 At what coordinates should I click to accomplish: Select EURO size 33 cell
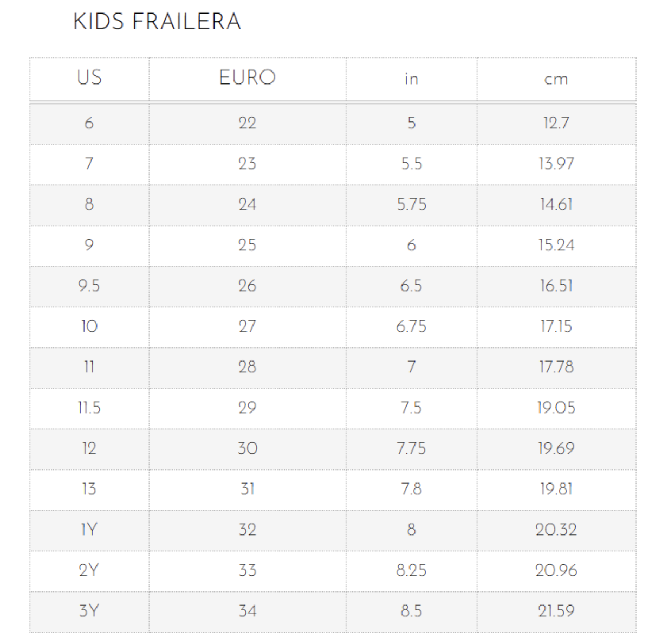pyautogui.click(x=248, y=570)
